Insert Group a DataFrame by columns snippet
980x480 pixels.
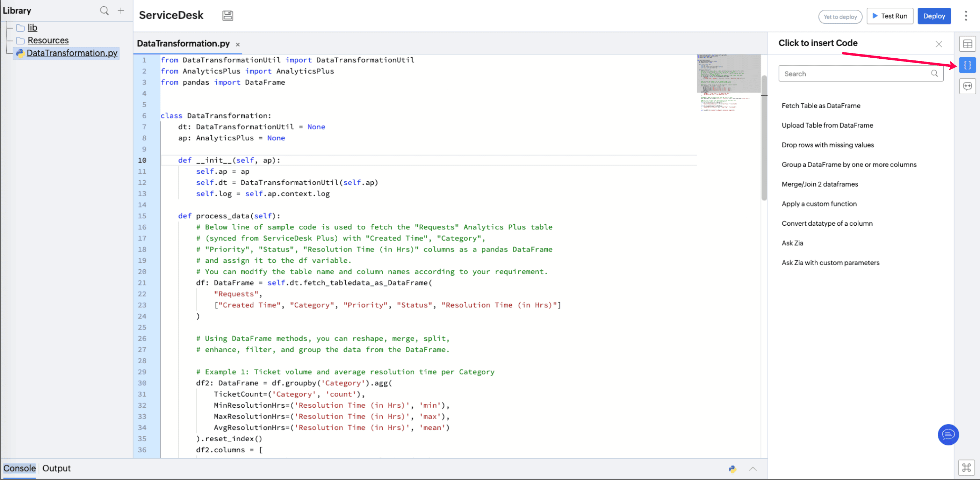849,164
